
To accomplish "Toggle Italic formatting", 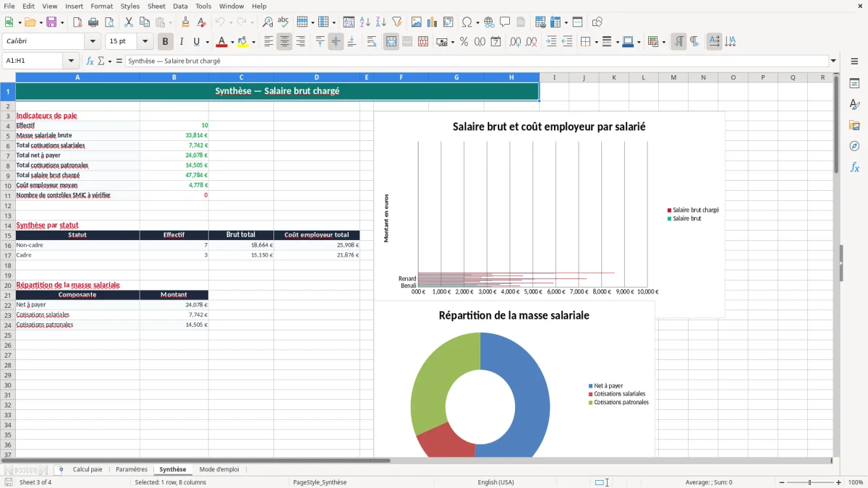I will coord(182,42).
